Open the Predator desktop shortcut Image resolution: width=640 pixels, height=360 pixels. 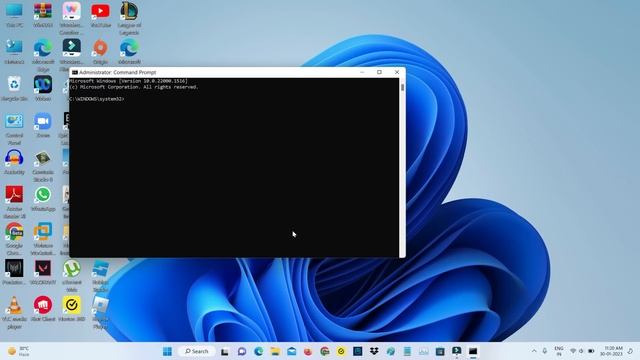tap(14, 272)
